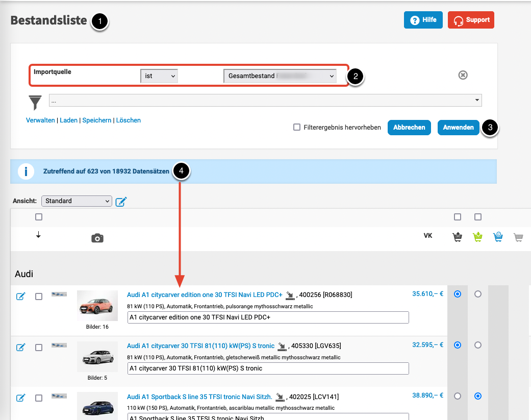
Task: Click the black shopping basket column icon
Action: 457,237
